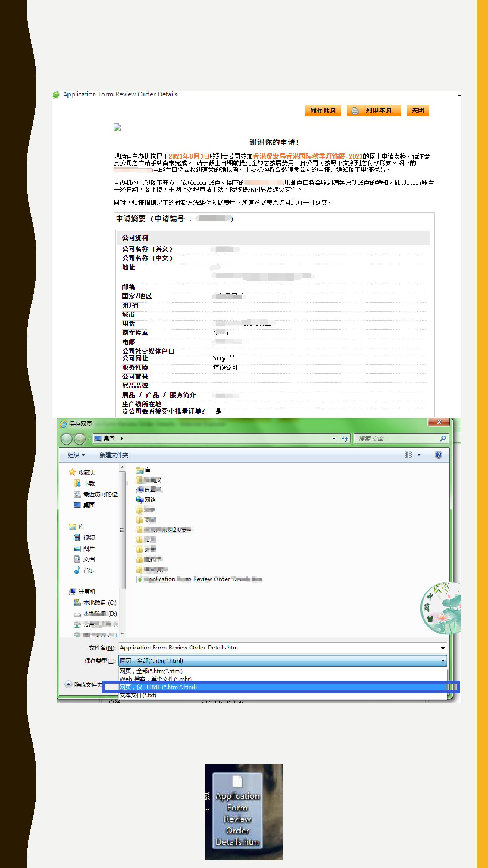Select 下载 downloads in the navigation pane
Screen dimensions: 488x868
tap(84, 483)
